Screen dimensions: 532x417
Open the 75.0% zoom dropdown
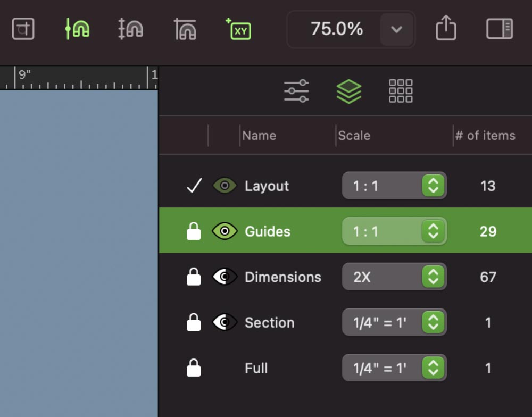tap(396, 29)
